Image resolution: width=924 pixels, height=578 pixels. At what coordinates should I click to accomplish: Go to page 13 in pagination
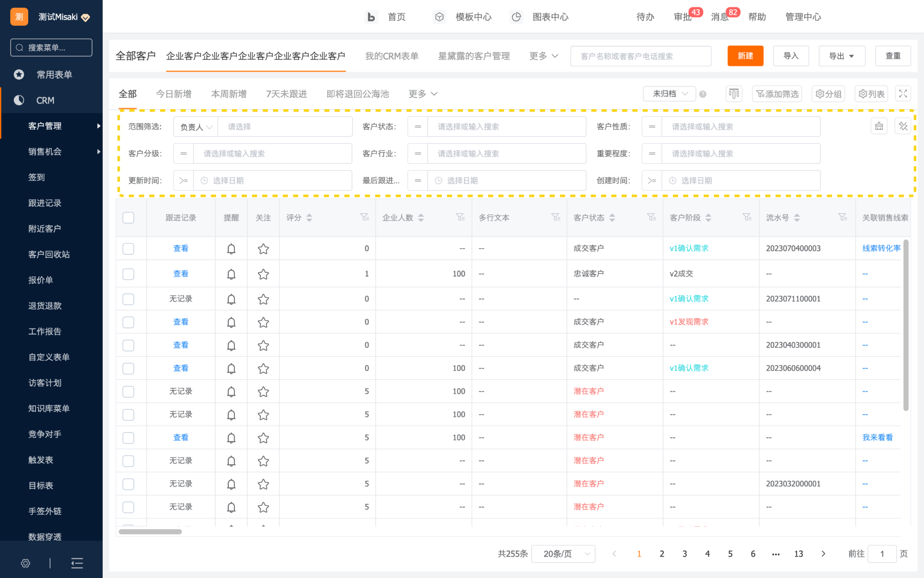(799, 554)
